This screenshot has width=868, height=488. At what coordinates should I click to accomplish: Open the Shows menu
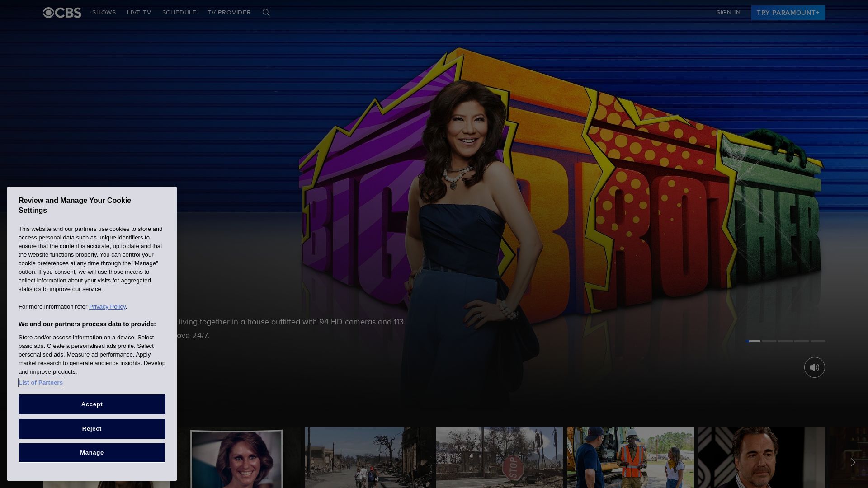[x=104, y=13]
